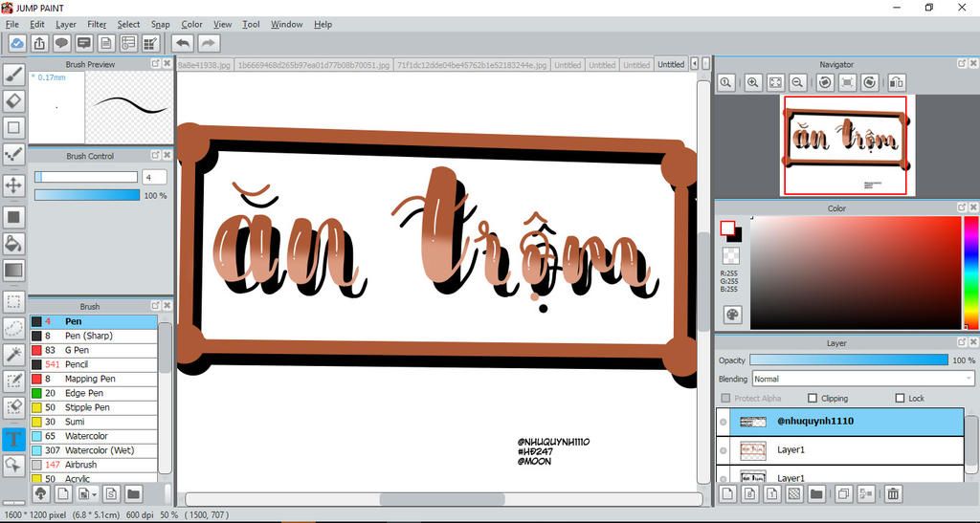This screenshot has width=980, height=523.
Task: Open the document tabs scroll arrow
Action: 695,64
